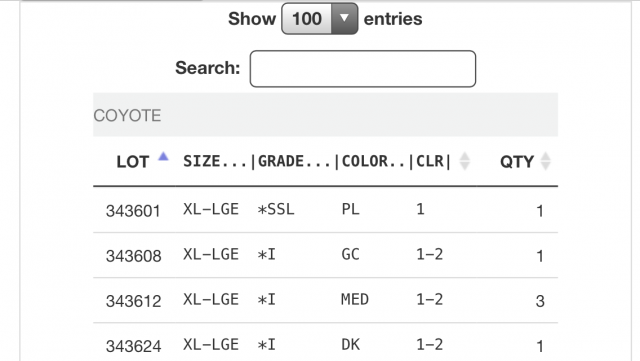Select lot 343608 row
The height and width of the screenshot is (361, 640).
click(325, 255)
